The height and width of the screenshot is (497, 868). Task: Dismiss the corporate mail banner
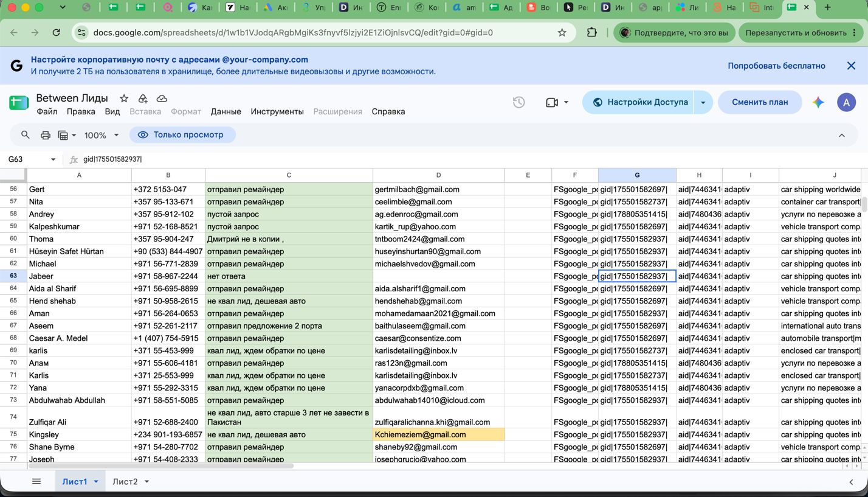(851, 66)
